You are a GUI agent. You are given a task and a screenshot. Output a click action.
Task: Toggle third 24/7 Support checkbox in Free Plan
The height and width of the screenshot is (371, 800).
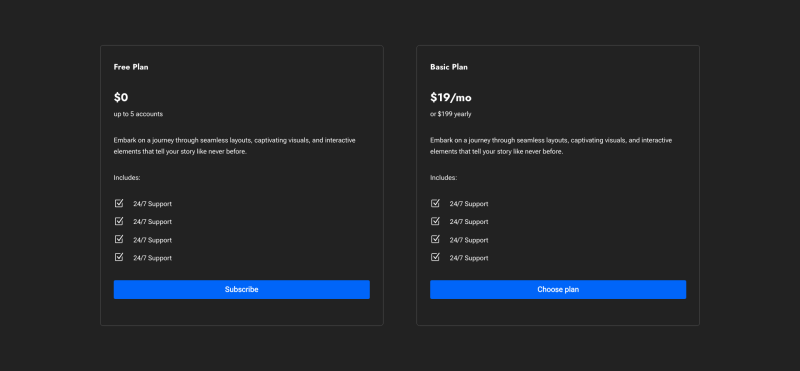click(x=119, y=239)
